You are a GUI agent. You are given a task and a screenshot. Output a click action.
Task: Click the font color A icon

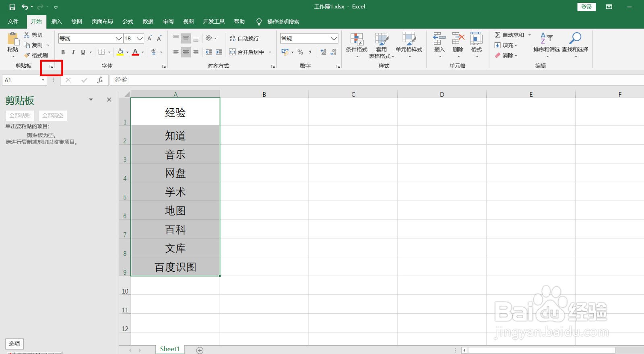tap(135, 52)
